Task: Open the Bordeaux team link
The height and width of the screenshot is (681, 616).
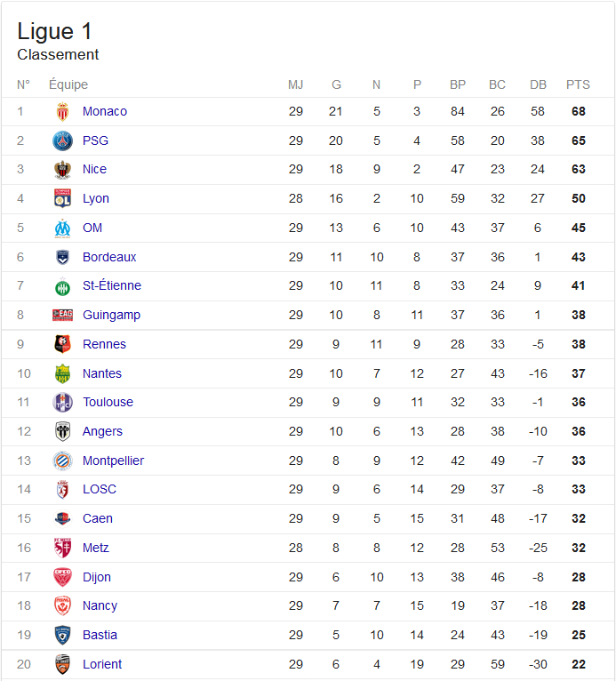Action: point(109,257)
